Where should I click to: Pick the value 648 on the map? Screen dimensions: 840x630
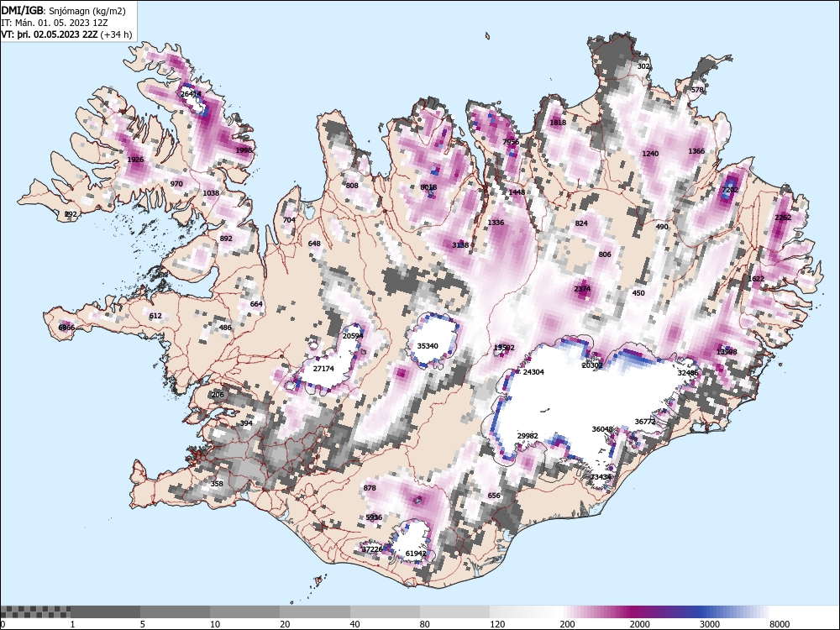coord(314,244)
